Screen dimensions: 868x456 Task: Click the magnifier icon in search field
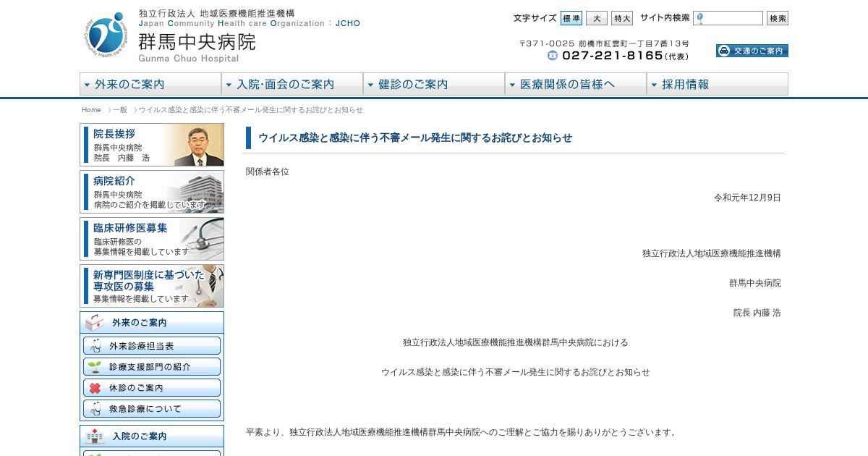pos(699,18)
